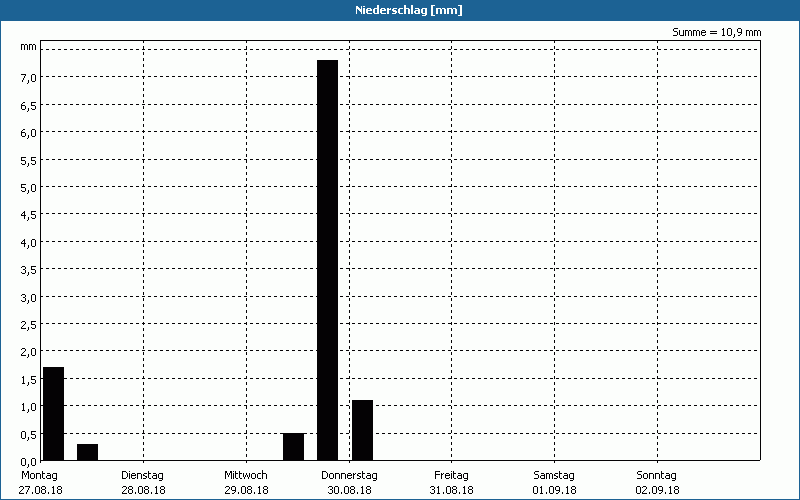Click the mm unit label on axis
The width and height of the screenshot is (800, 500).
click(x=28, y=47)
